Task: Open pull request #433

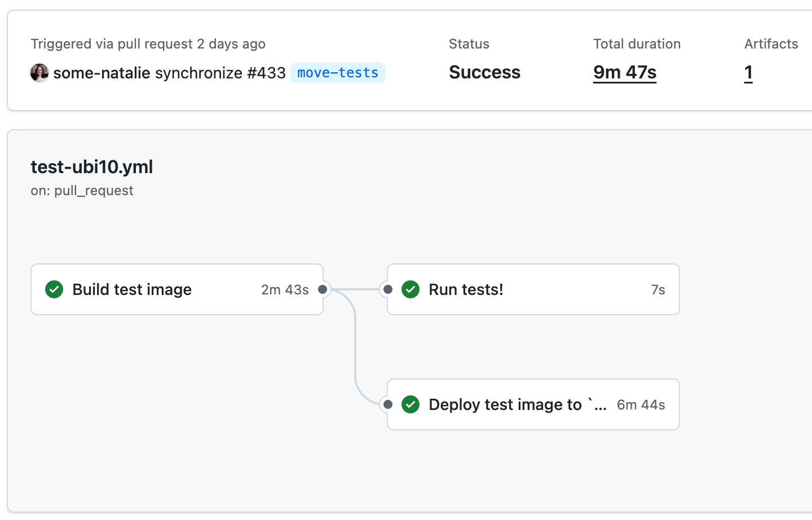Action: (266, 73)
